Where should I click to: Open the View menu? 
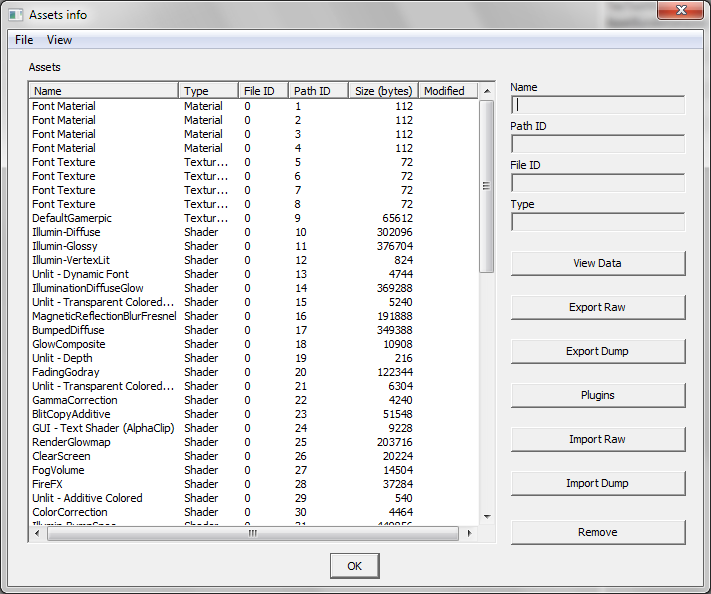click(60, 40)
